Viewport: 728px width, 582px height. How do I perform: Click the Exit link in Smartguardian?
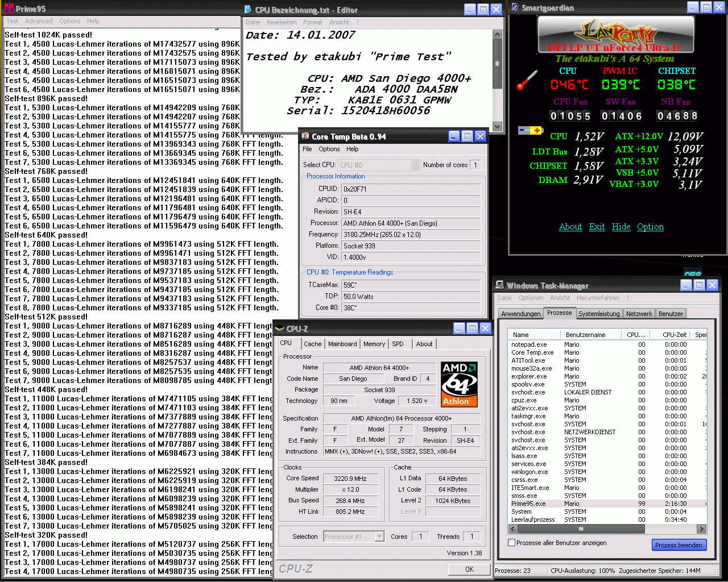pyautogui.click(x=597, y=227)
